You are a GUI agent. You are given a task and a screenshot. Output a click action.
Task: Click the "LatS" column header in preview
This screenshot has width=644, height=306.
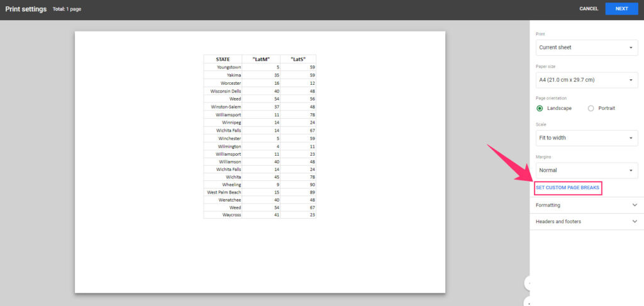(298, 59)
